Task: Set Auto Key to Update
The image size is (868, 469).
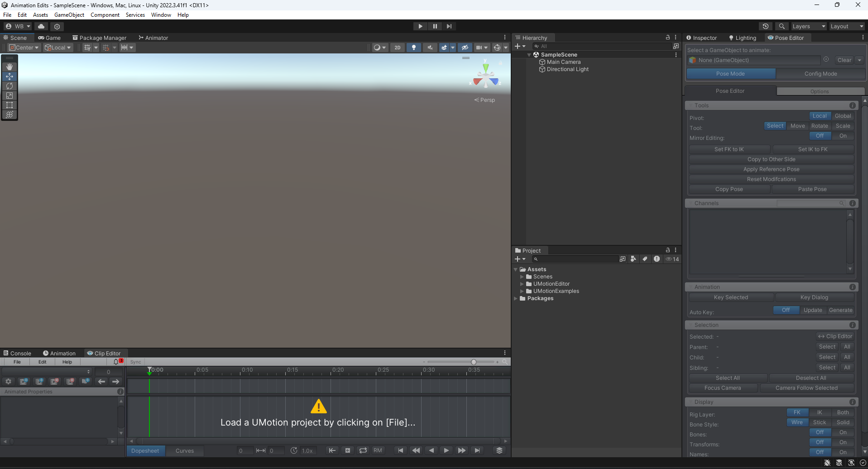Action: click(x=813, y=310)
